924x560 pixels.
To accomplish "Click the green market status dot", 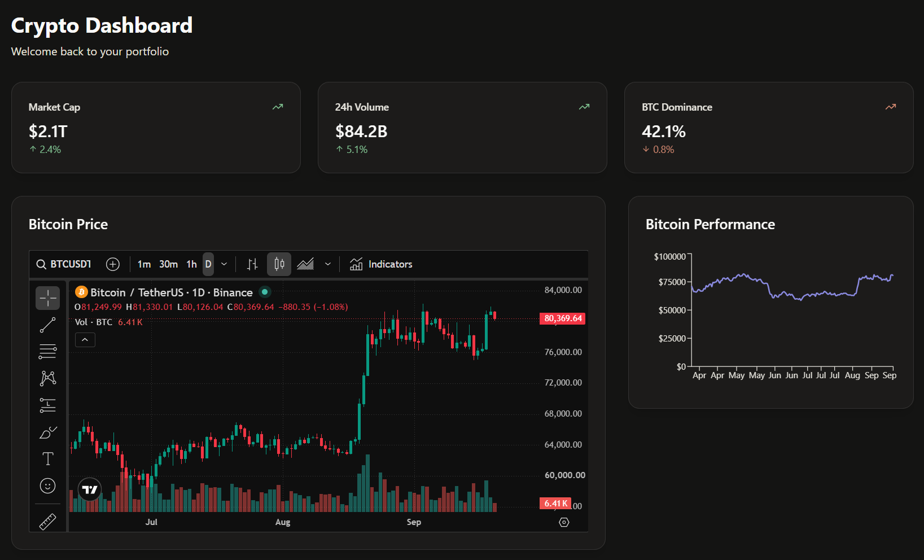I will coord(265,292).
